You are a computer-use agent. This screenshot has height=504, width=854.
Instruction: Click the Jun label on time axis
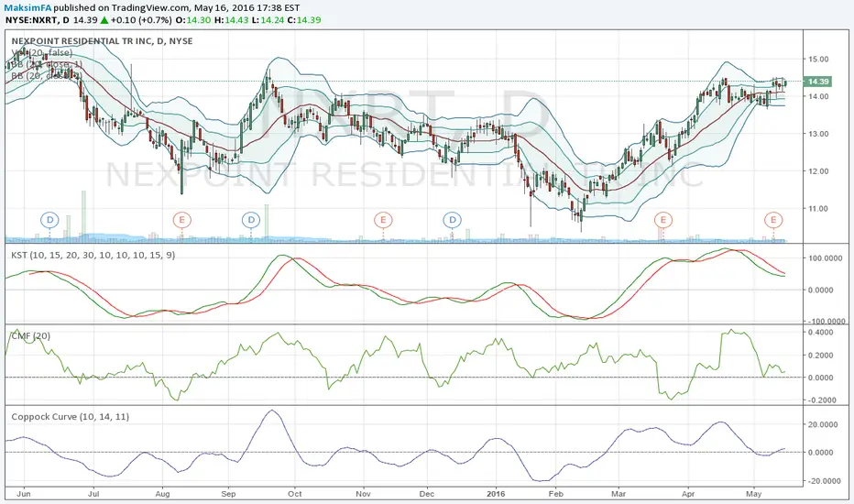click(x=24, y=494)
